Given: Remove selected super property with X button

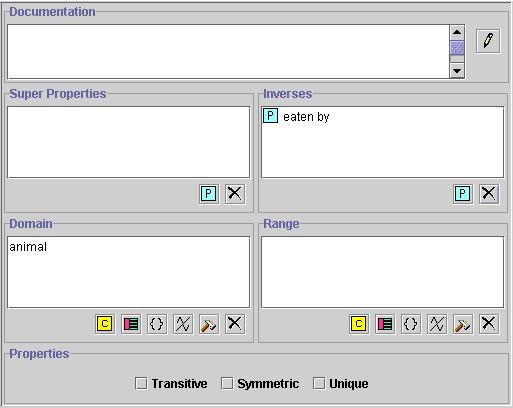Looking at the screenshot, I should [x=235, y=194].
